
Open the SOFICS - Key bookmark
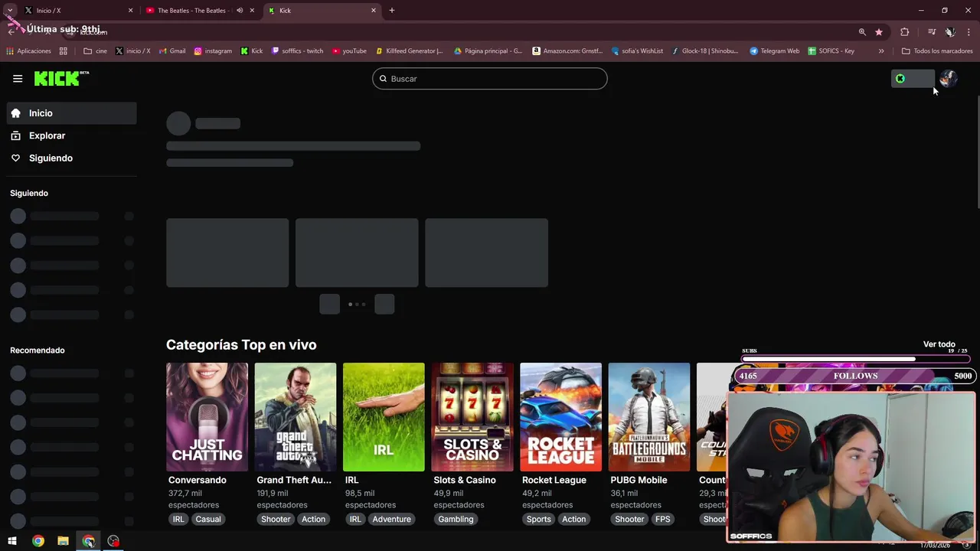click(831, 51)
